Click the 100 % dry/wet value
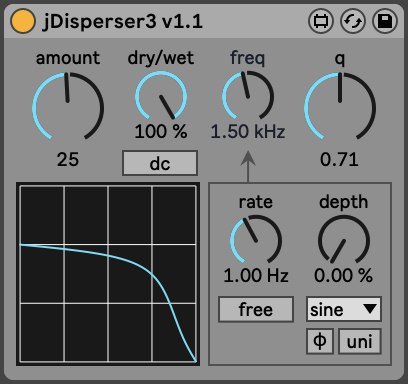The image size is (408, 384). 161,131
